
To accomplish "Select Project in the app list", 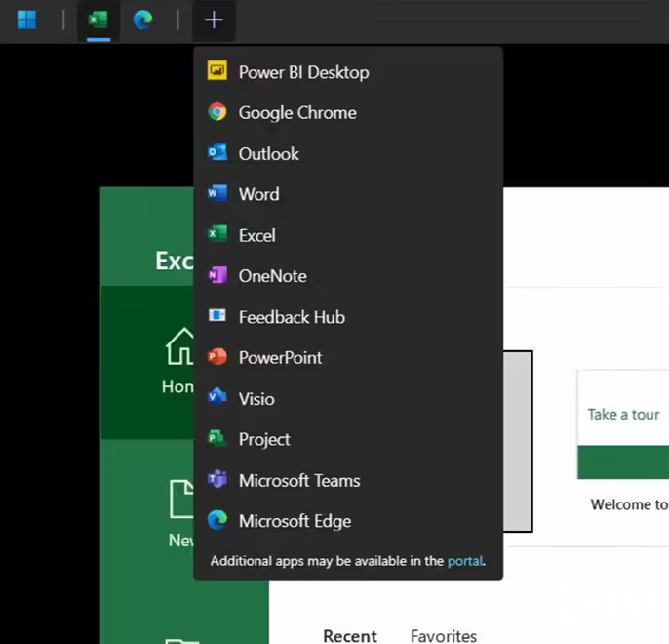I will (x=264, y=440).
